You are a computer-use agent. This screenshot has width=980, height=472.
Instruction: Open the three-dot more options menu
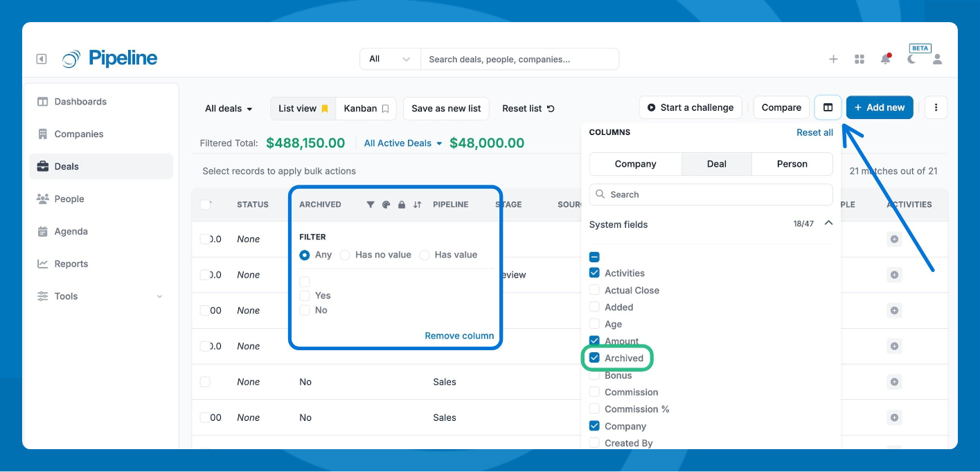tap(936, 108)
